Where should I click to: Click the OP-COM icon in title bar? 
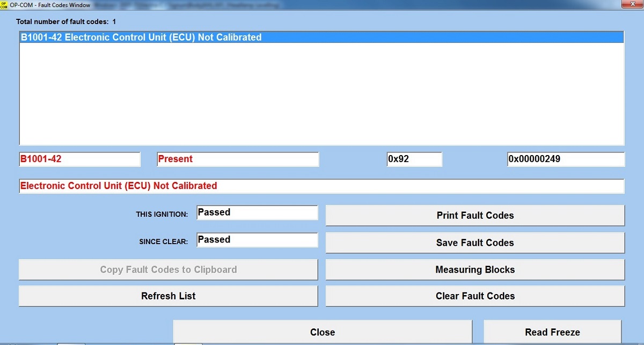pyautogui.click(x=4, y=4)
